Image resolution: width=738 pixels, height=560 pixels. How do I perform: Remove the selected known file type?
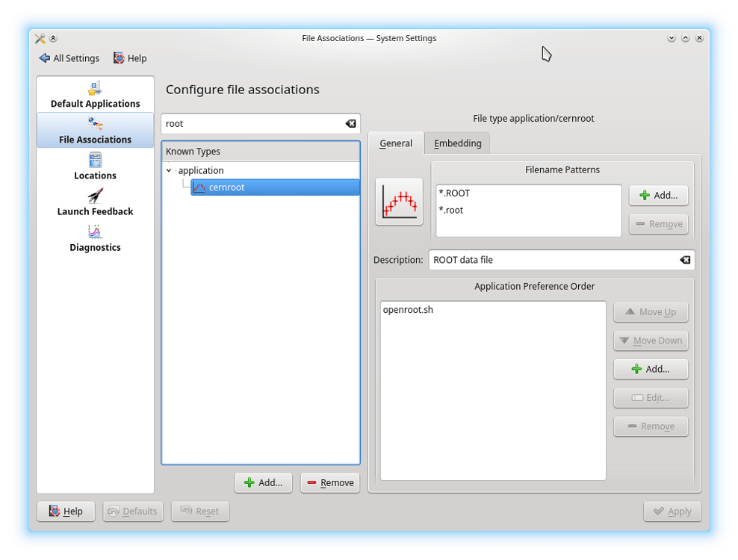point(330,482)
